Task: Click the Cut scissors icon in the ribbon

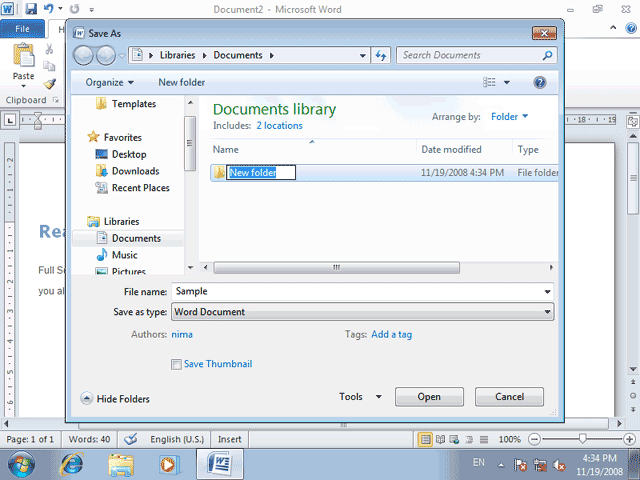Action: point(49,49)
